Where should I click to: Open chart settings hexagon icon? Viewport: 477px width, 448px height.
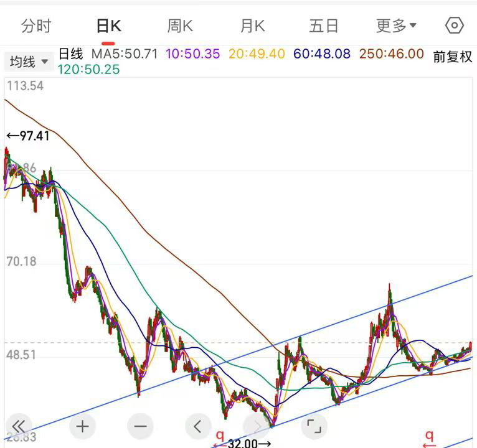(x=455, y=26)
